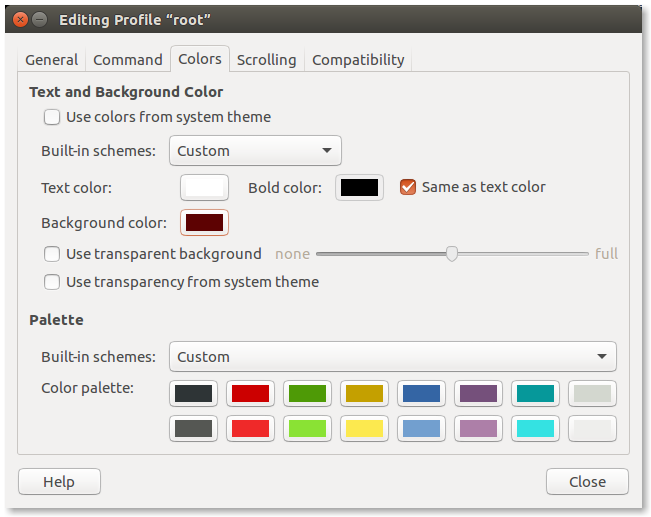Open Palette built-in schemes dropdown
This screenshot has width=651, height=517.
pos(393,356)
